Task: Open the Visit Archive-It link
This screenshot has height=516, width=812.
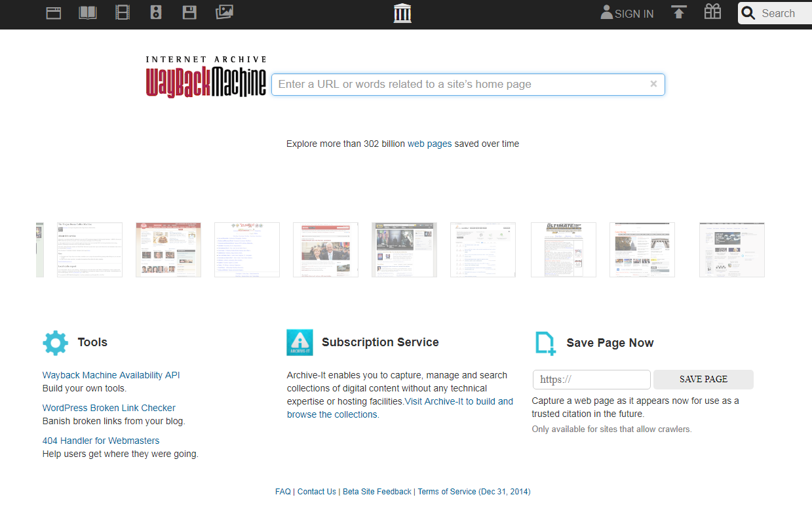Action: pos(400,408)
